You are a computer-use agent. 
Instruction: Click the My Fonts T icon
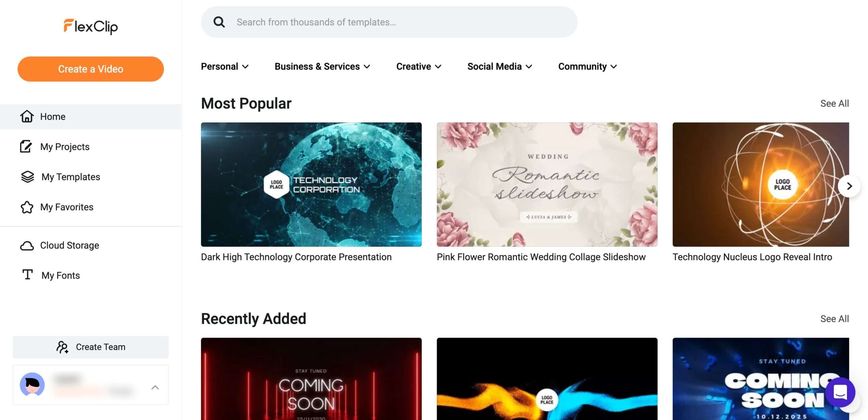point(27,275)
